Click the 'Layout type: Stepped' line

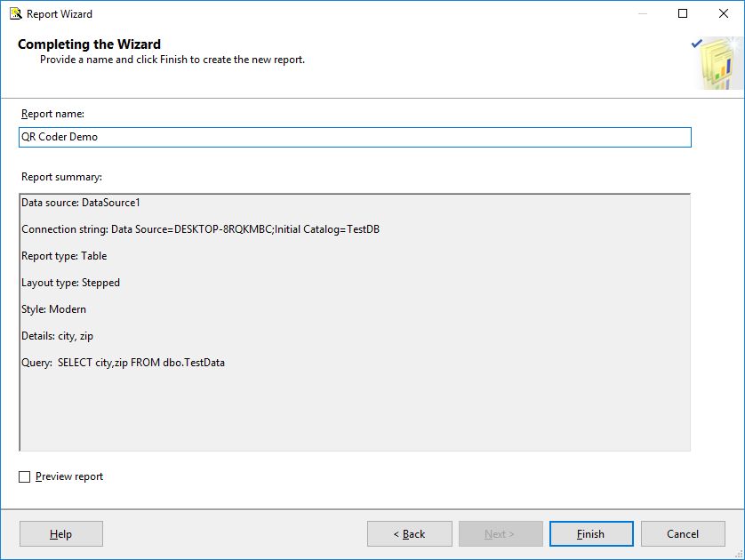70,283
